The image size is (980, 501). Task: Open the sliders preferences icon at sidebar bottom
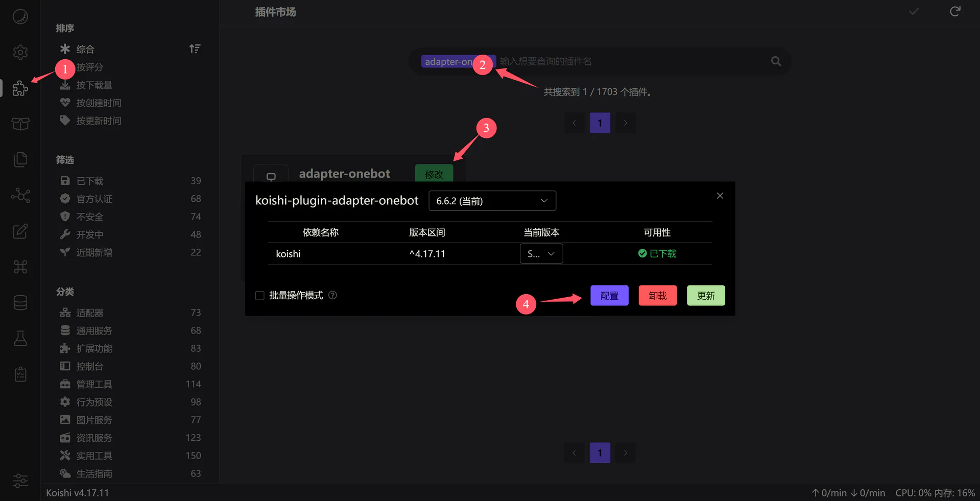coord(20,481)
